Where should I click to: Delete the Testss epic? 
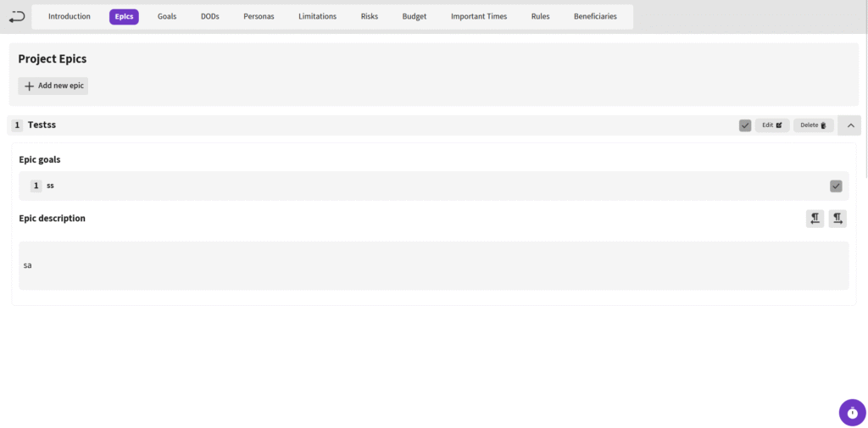click(813, 125)
